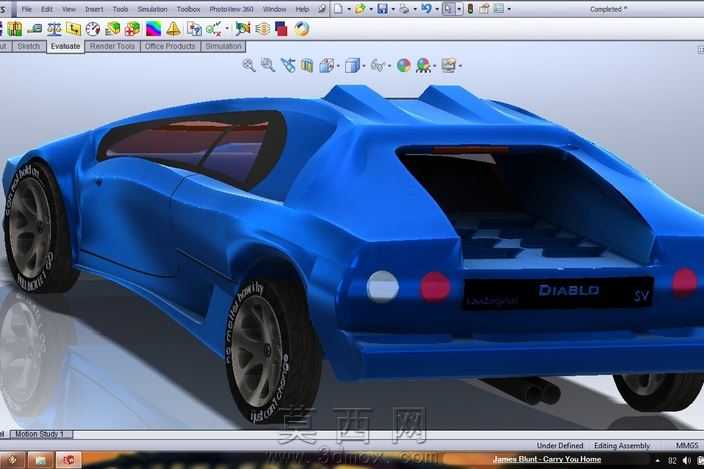Image resolution: width=704 pixels, height=469 pixels.
Task: Switch to the Render Tools tab
Action: click(112, 46)
